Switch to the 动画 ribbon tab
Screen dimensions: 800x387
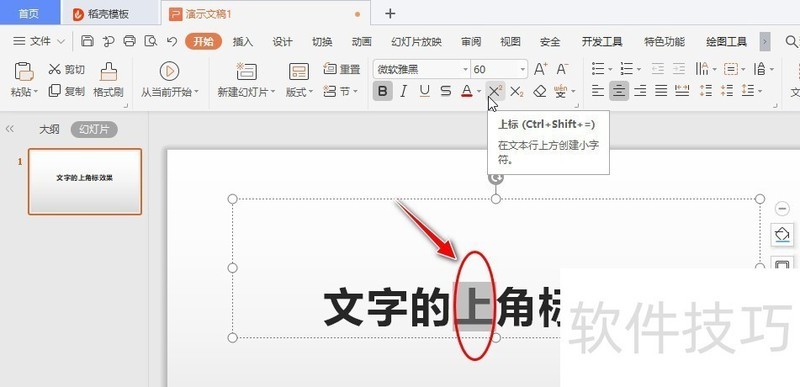362,42
